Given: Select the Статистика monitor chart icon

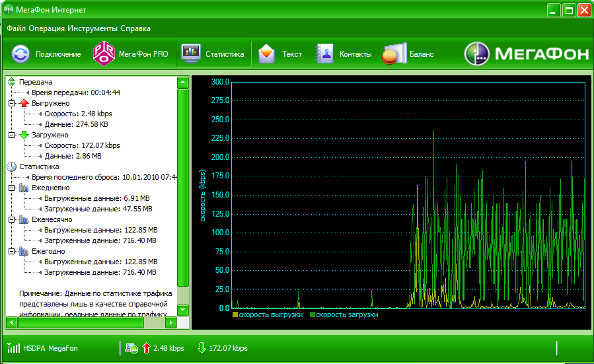Looking at the screenshot, I should pos(190,54).
